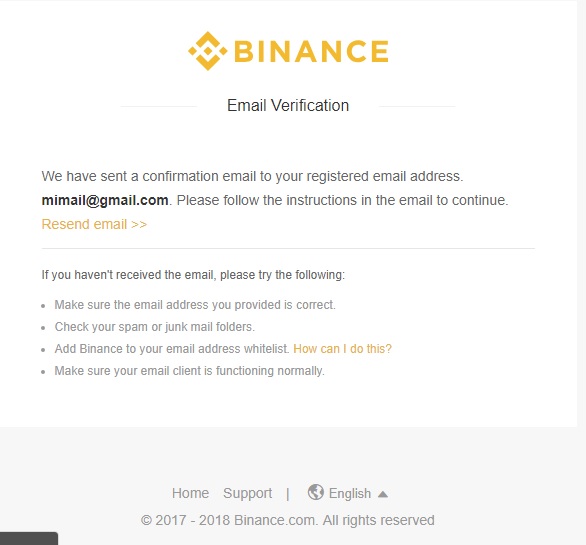Expand the language menu via the up-arrow triangle
Screen dimensions: 586x545
coord(383,494)
